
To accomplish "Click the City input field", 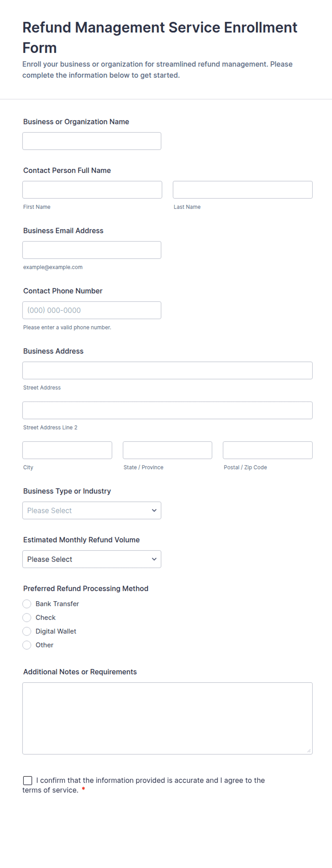I will 67,450.
